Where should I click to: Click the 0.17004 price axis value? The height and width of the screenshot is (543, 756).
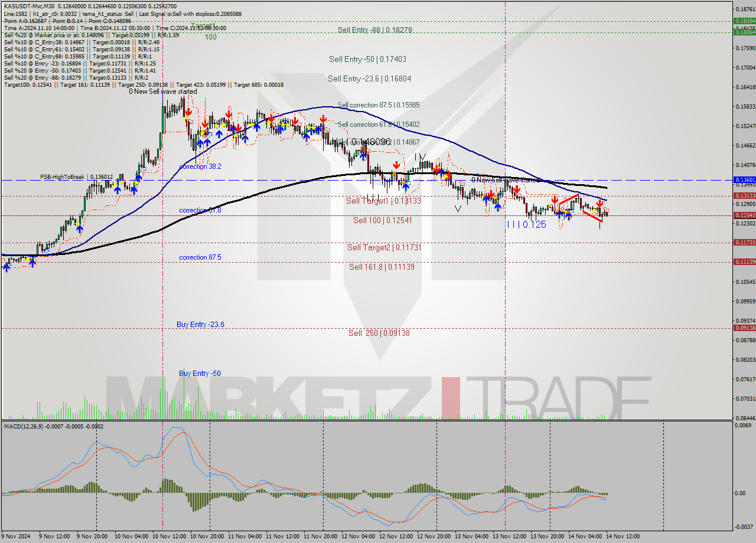point(745,67)
